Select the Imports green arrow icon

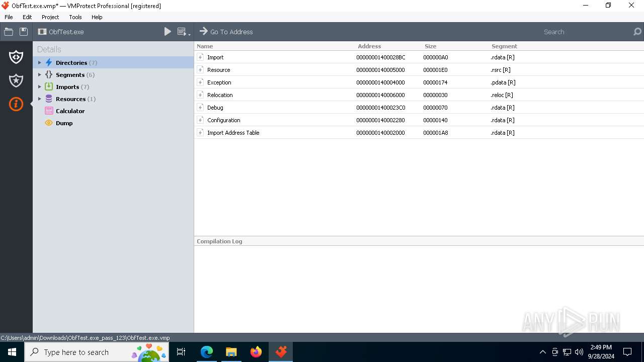[49, 87]
